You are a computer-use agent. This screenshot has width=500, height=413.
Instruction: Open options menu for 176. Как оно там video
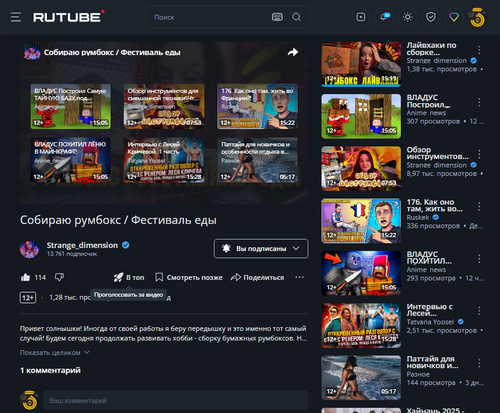(x=479, y=207)
